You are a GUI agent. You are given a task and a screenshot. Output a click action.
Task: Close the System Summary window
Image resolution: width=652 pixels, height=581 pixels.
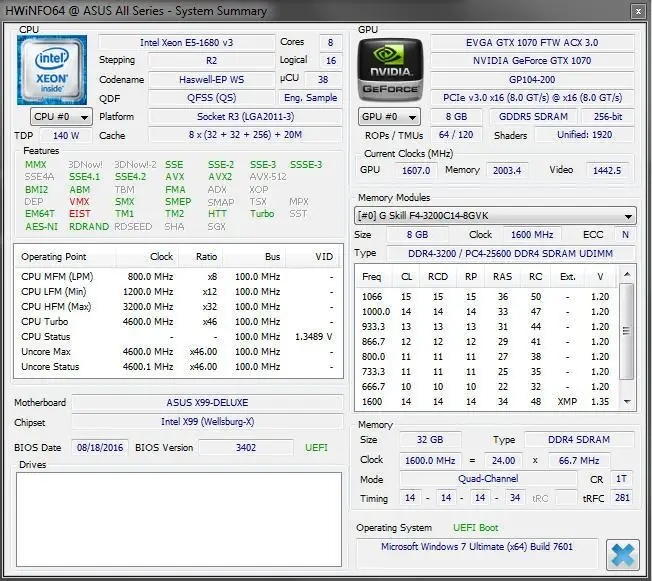[x=638, y=12]
